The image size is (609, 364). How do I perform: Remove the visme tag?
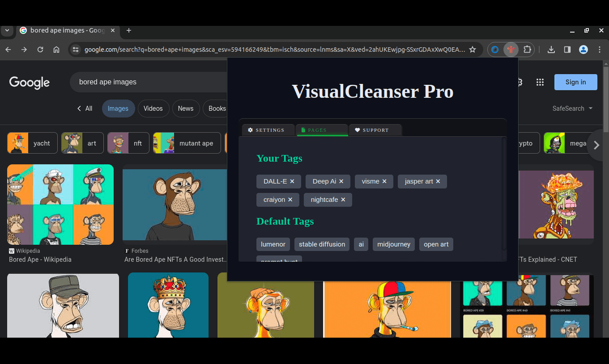[385, 182]
